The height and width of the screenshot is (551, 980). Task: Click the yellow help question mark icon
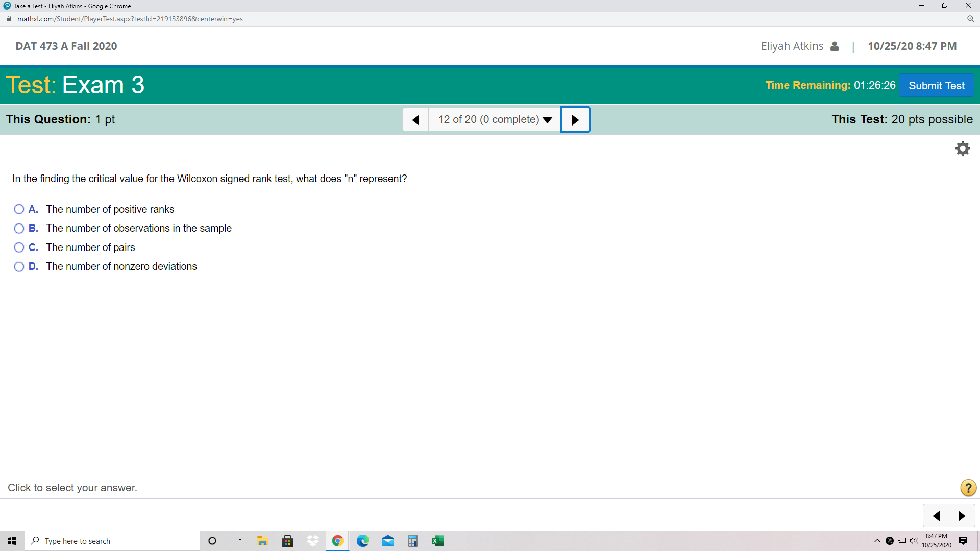[x=968, y=488]
